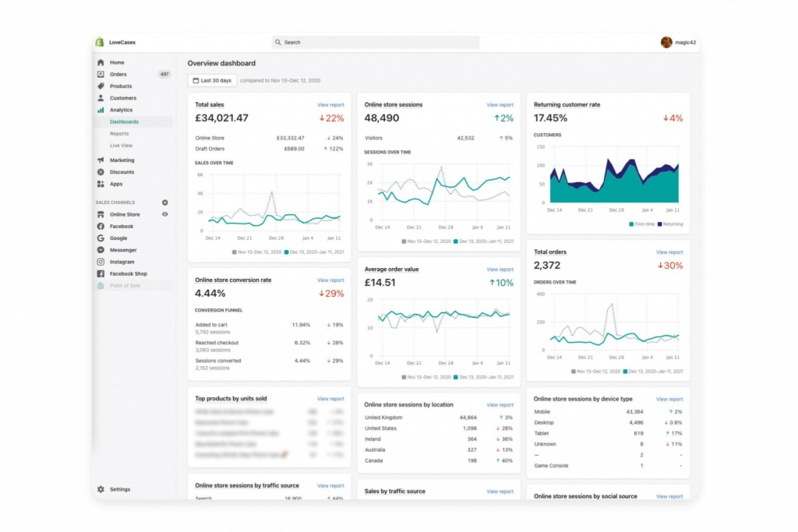798x532 pixels.
Task: Open the Analytics section
Action: point(102,110)
